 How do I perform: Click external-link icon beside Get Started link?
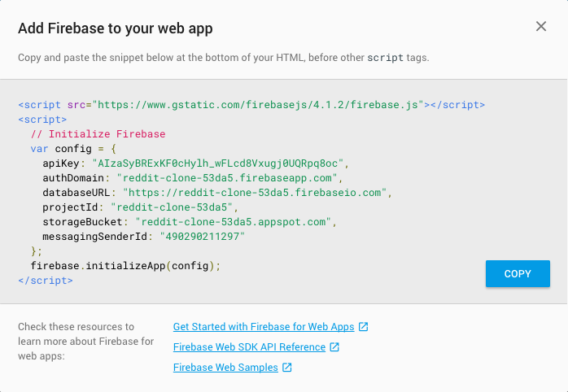tap(363, 326)
